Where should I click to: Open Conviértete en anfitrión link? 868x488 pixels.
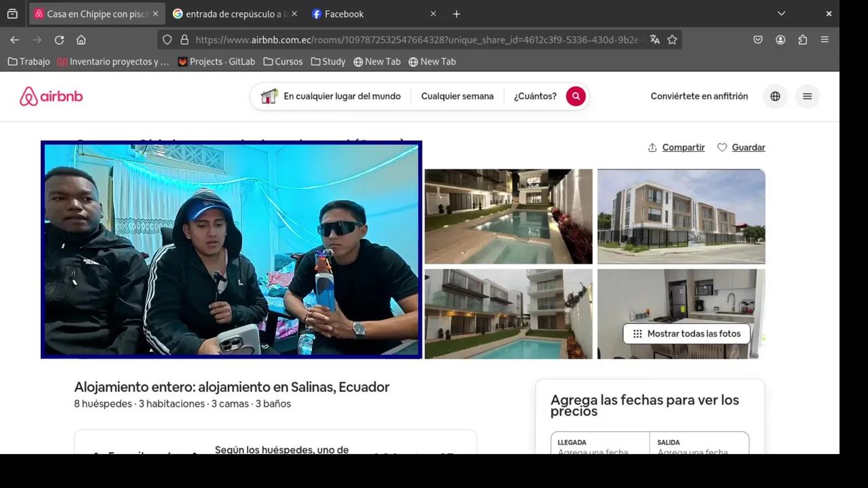click(x=699, y=96)
